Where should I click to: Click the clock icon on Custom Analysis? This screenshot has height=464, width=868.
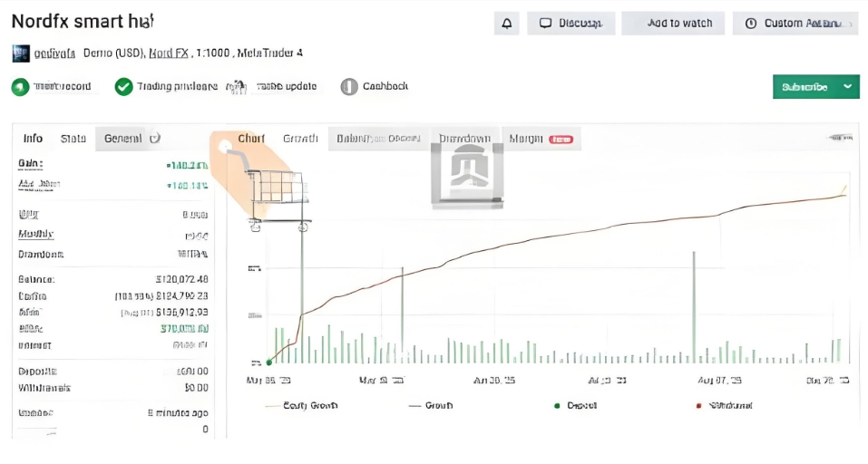[751, 24]
